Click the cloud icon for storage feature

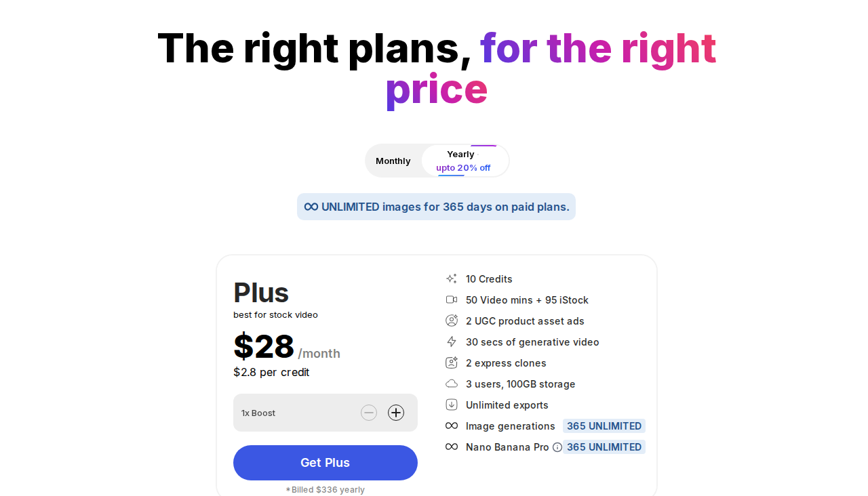coord(452,384)
